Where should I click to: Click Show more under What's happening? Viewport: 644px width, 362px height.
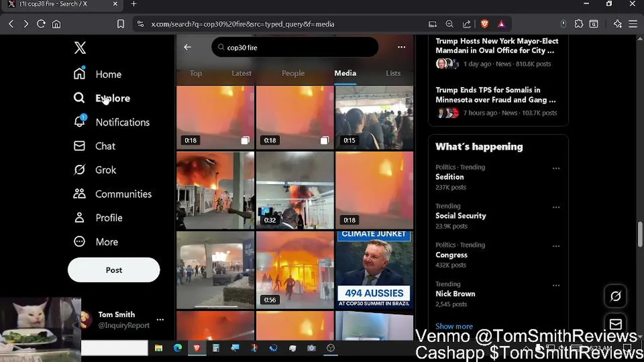coord(454,326)
